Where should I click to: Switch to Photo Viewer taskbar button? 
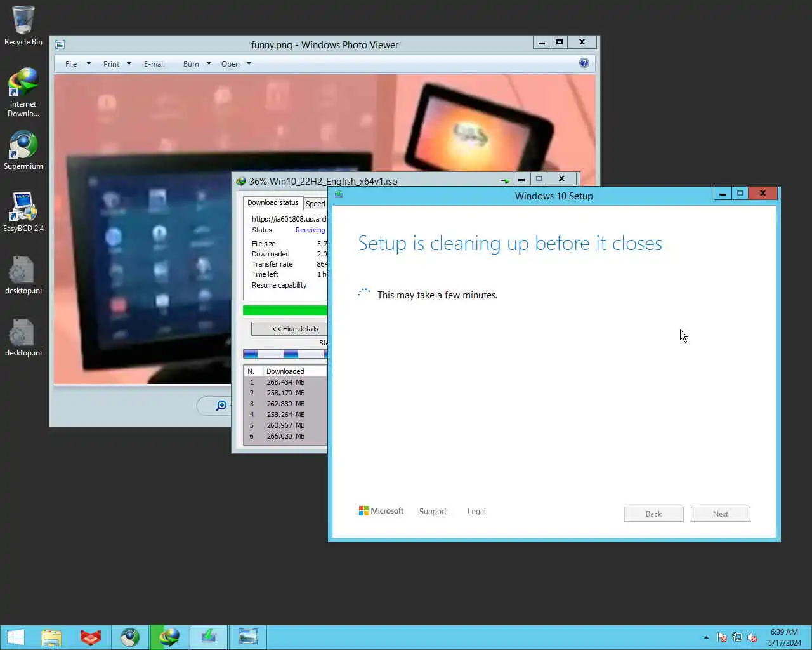coord(247,637)
